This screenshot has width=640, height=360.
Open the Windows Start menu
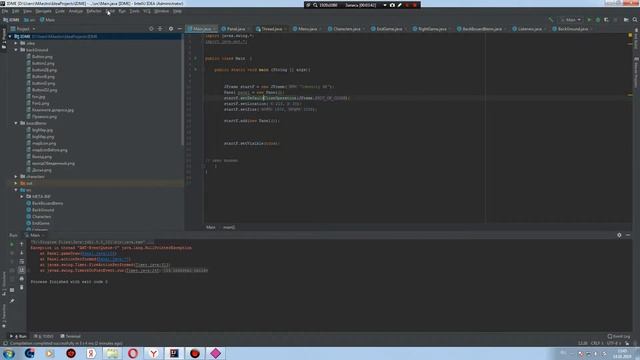[x=9, y=353]
